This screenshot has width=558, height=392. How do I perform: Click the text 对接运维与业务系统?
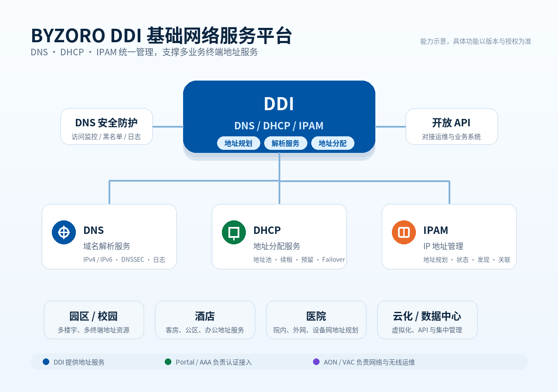[452, 137]
